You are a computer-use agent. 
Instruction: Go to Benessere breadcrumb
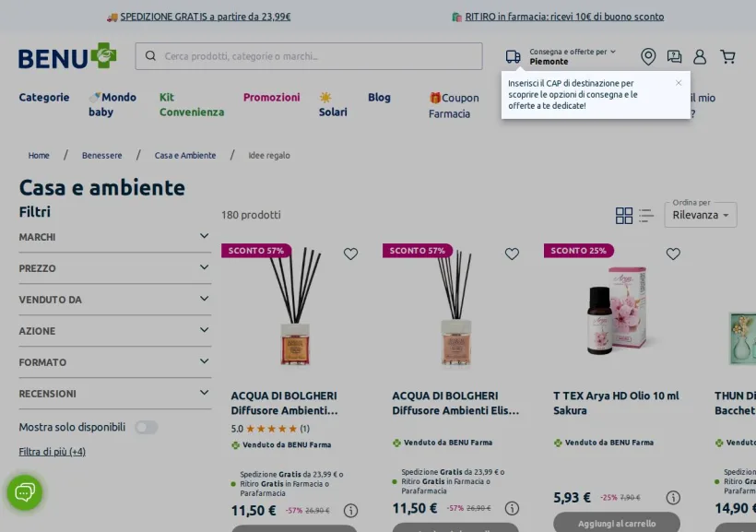point(101,155)
